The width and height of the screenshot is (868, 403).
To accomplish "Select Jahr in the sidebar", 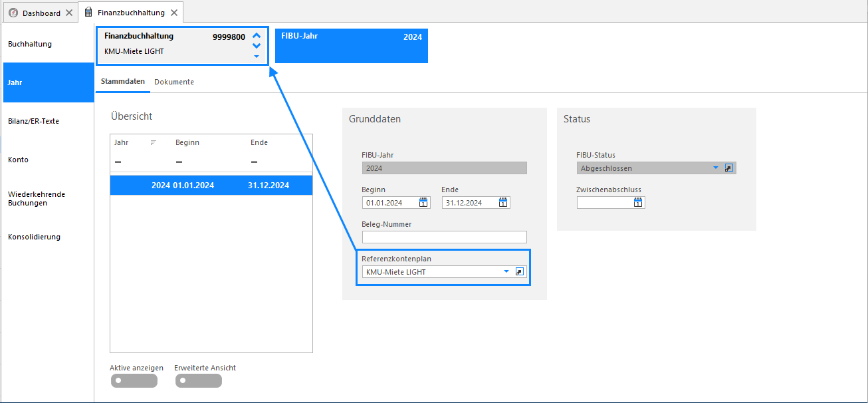I will (x=49, y=82).
